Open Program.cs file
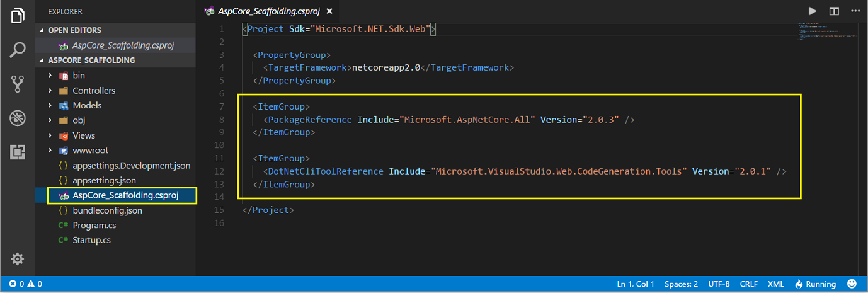This screenshot has height=293, width=868. (116, 226)
